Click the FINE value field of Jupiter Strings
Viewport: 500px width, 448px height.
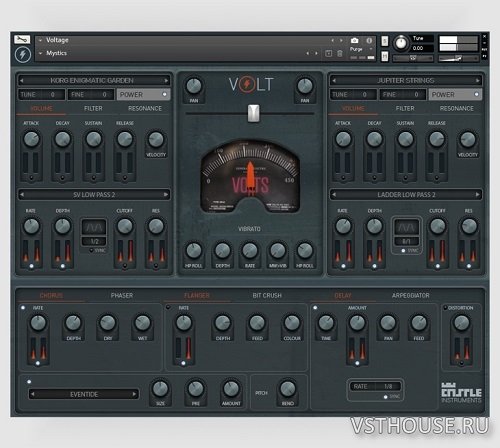403,95
